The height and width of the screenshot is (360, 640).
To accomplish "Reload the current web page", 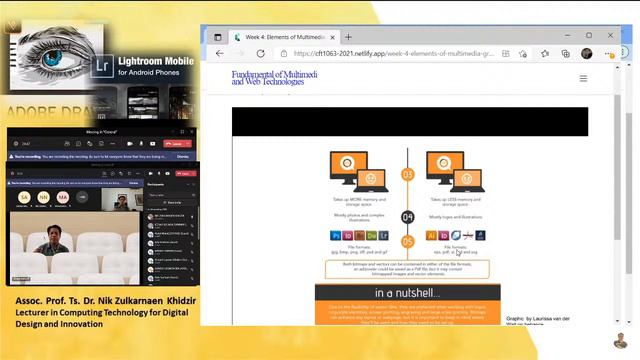I will [x=260, y=53].
